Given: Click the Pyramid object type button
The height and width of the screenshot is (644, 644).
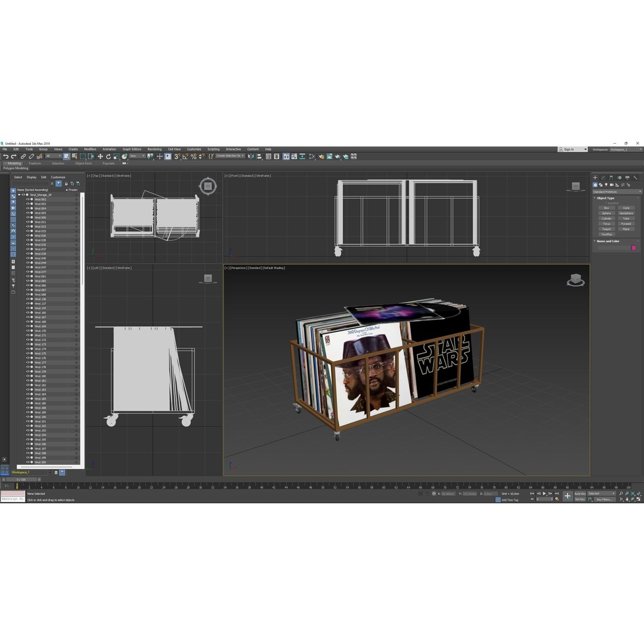Looking at the screenshot, I should tap(626, 224).
